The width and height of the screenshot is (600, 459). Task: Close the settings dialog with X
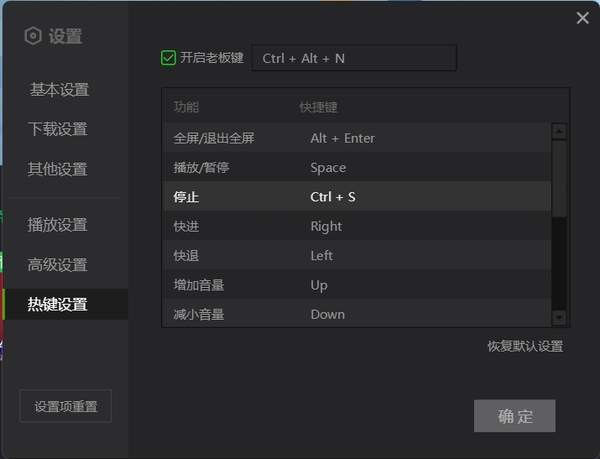click(x=583, y=18)
